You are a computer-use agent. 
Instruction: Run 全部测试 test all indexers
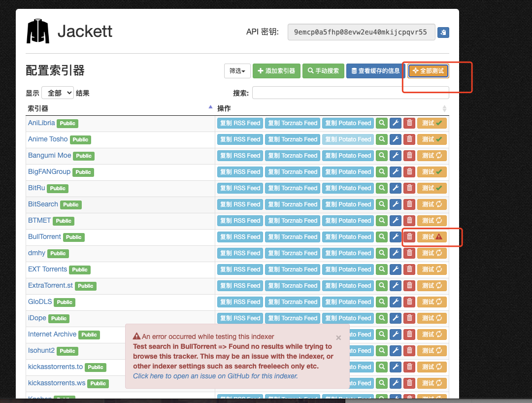428,71
